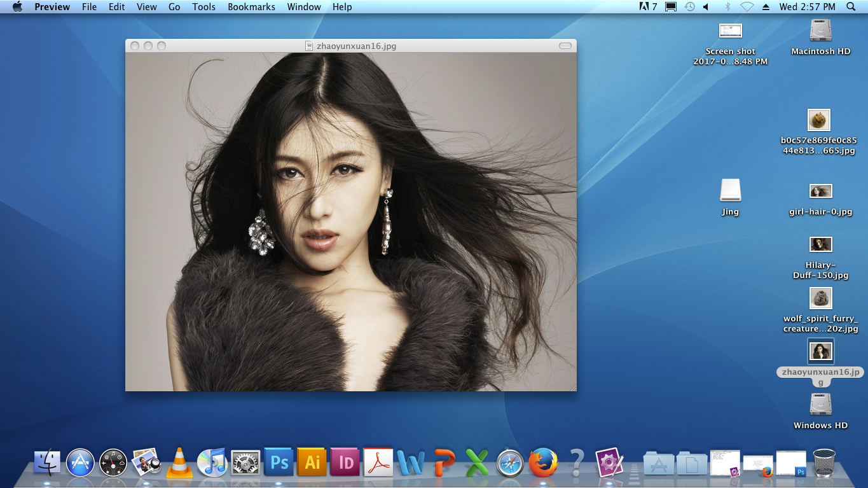
Task: Open Time Machine menu bar icon
Action: point(690,7)
